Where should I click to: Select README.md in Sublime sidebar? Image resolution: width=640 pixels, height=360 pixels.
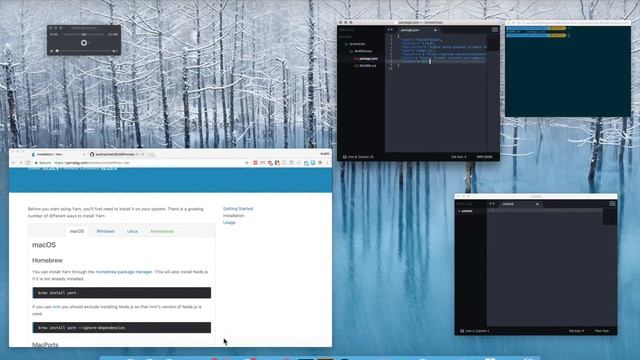point(367,66)
